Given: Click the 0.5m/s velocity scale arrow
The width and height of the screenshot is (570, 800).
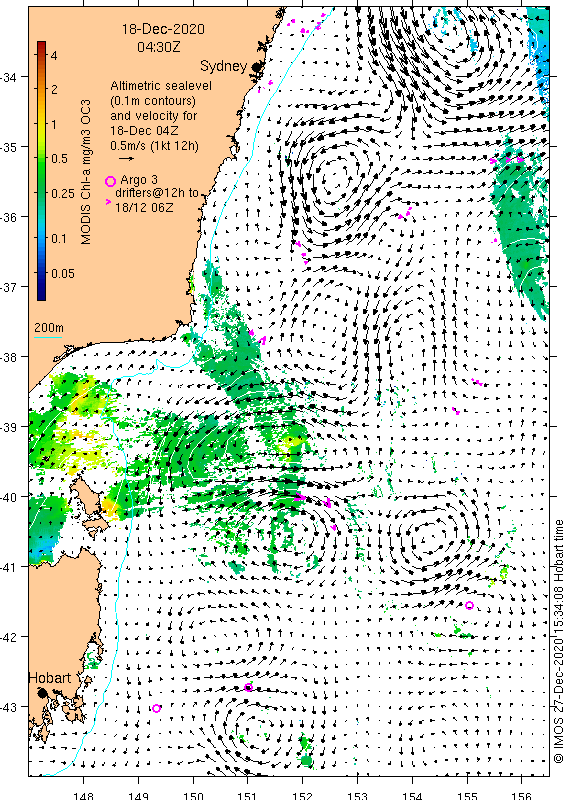Looking at the screenshot, I should tap(127, 159).
